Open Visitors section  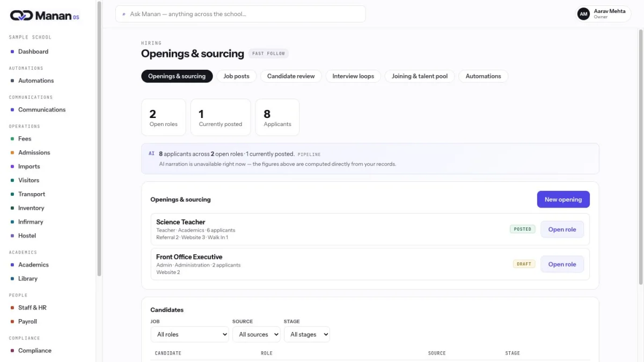click(x=28, y=180)
